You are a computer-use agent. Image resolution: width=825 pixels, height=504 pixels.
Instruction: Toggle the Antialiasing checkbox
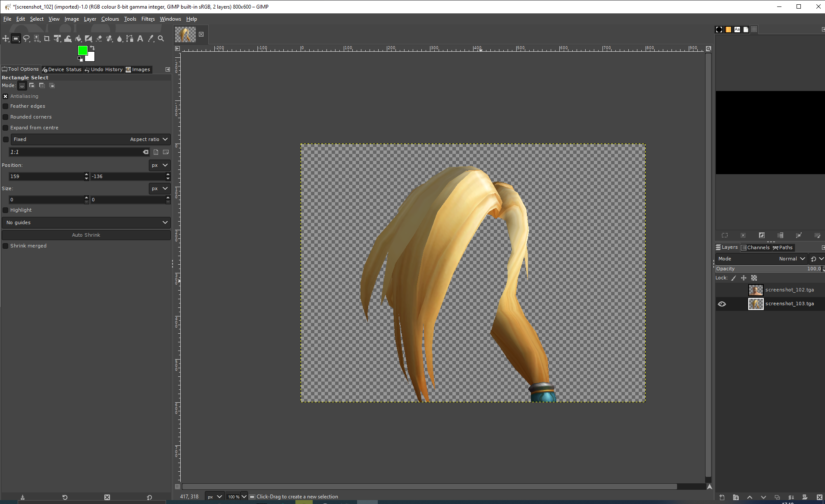6,96
